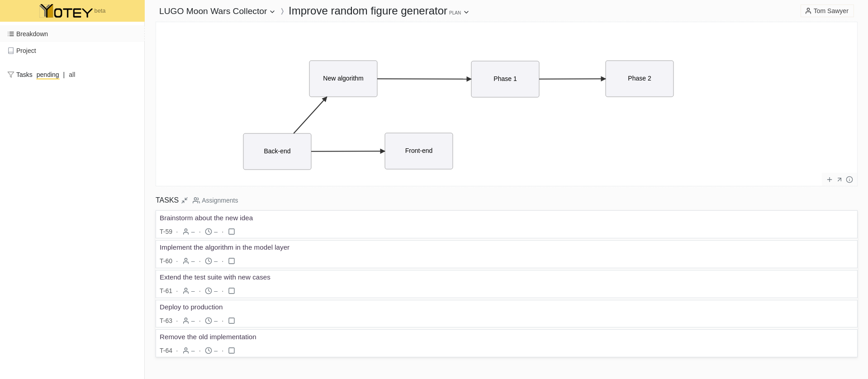Open task Remove the old implementation
This screenshot has width=868, height=379.
click(208, 337)
